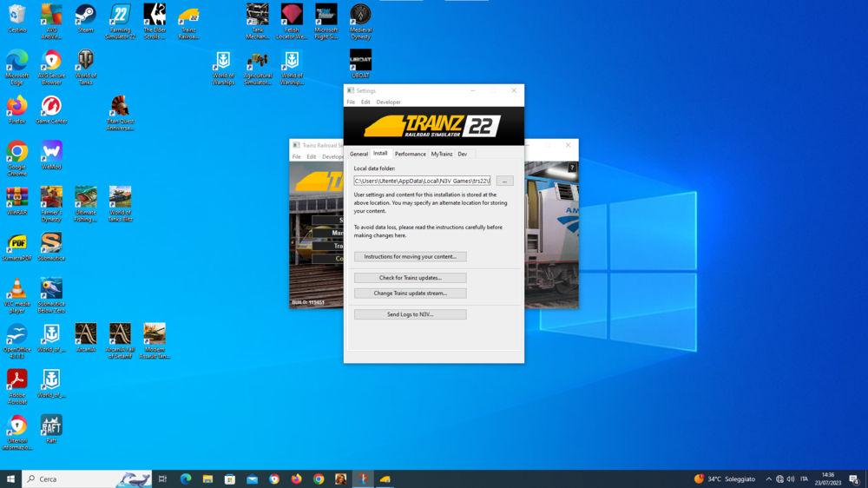868x488 pixels.
Task: Select the VLC media player desktop icon
Action: coord(17,296)
